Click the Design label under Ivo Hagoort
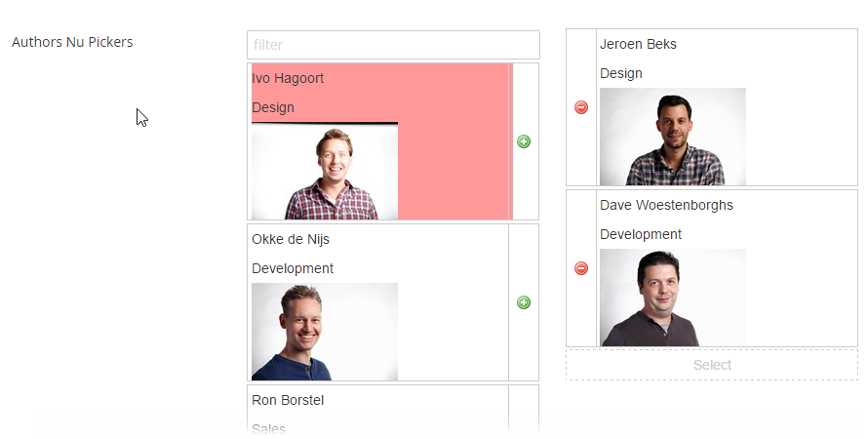 point(273,108)
